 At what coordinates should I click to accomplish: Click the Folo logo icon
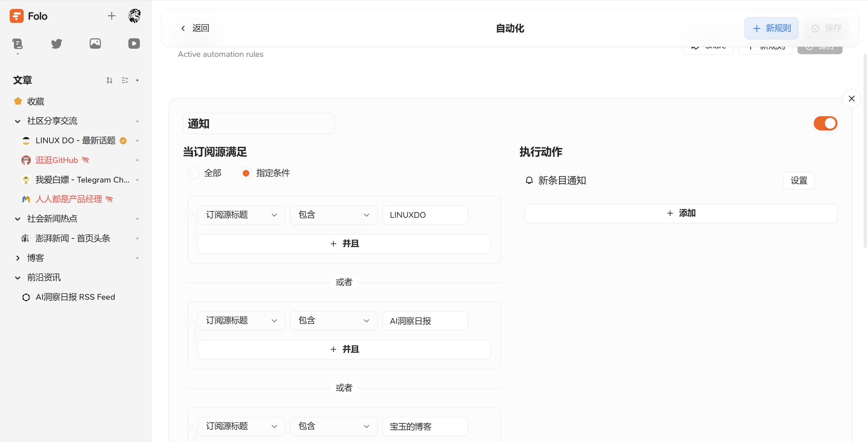pyautogui.click(x=17, y=16)
